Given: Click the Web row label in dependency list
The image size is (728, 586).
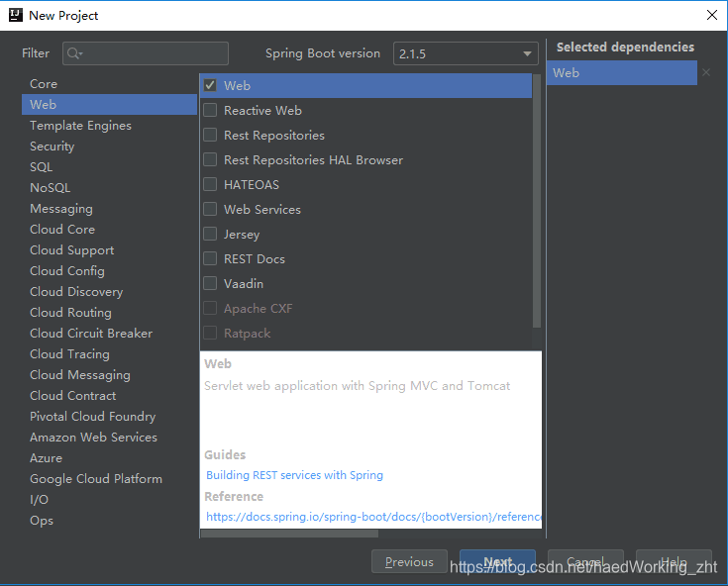Looking at the screenshot, I should point(238,86).
